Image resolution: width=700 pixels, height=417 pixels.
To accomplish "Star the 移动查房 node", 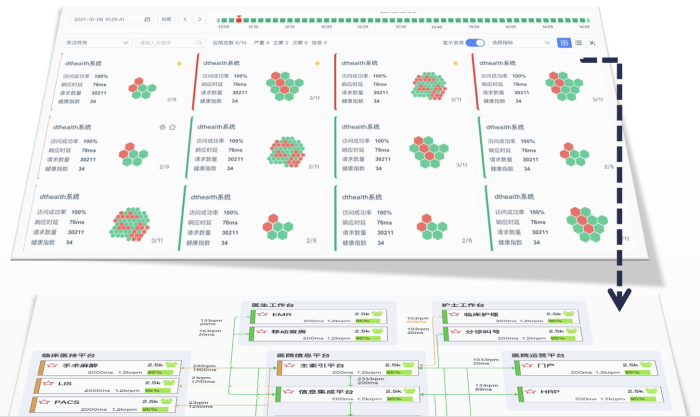I will click(262, 332).
